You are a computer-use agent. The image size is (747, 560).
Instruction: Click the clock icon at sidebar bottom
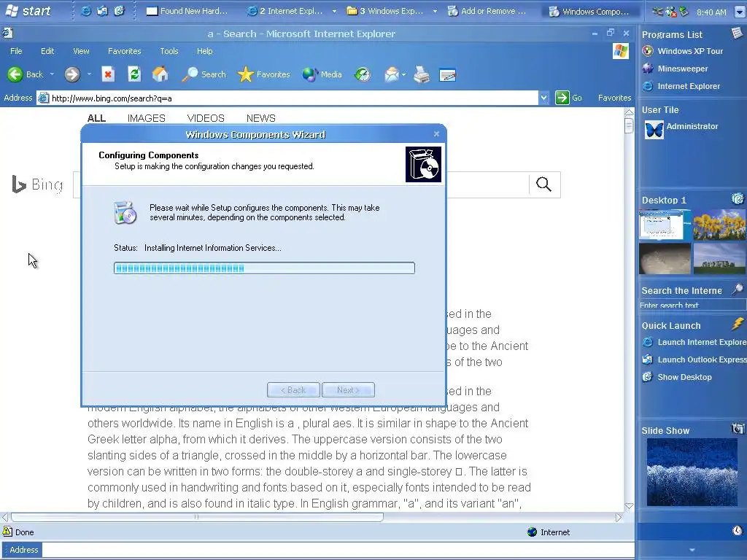click(x=737, y=531)
